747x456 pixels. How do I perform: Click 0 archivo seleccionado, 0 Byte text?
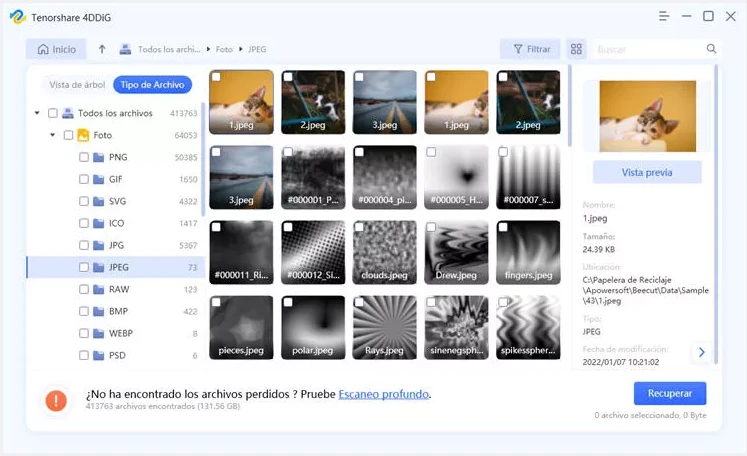[650, 415]
